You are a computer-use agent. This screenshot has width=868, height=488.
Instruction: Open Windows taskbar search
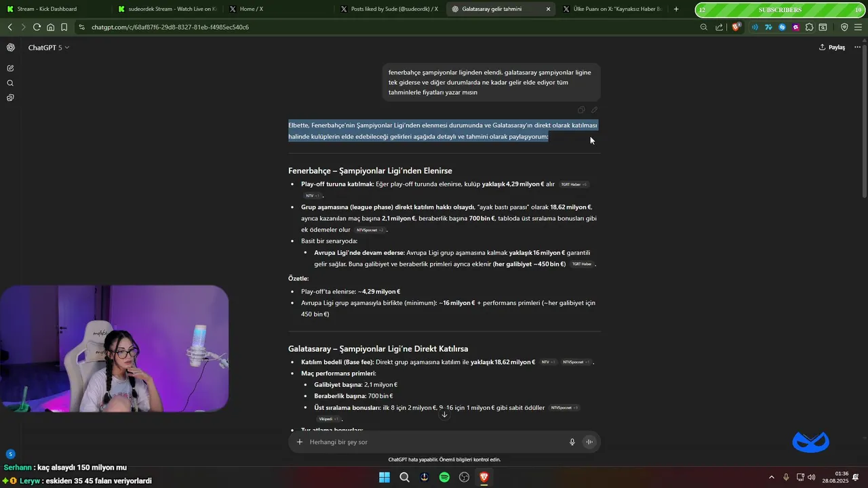click(404, 477)
